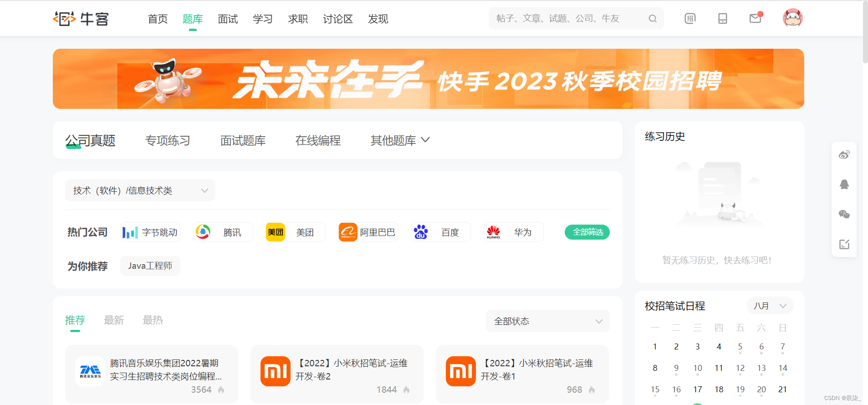Viewport: 868px width, 405px height.
Task: Click the flame icon beside 968
Action: click(x=592, y=390)
